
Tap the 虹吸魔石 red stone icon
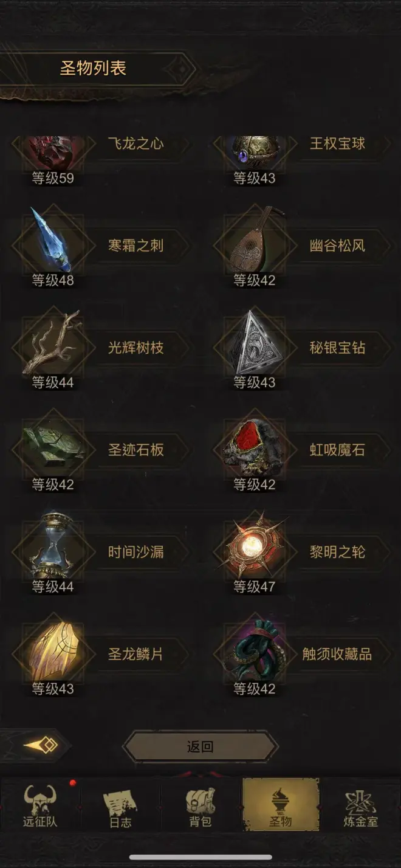[x=255, y=446]
